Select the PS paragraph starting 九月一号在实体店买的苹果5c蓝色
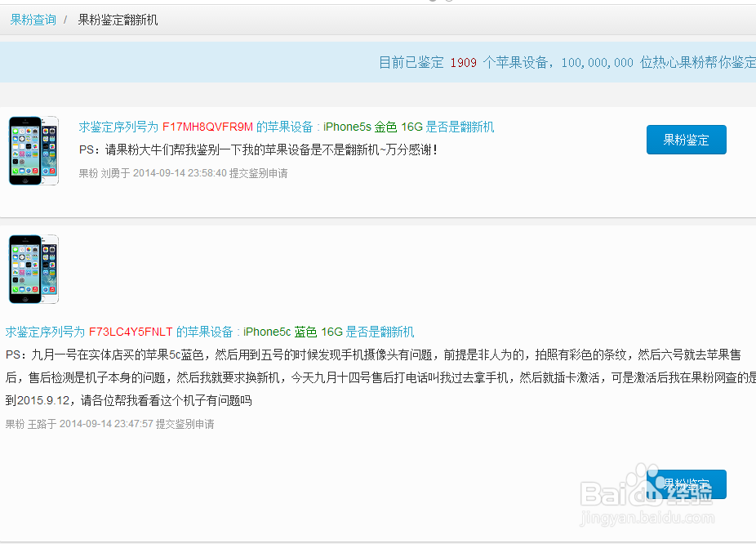This screenshot has height=544, width=756. click(380, 377)
